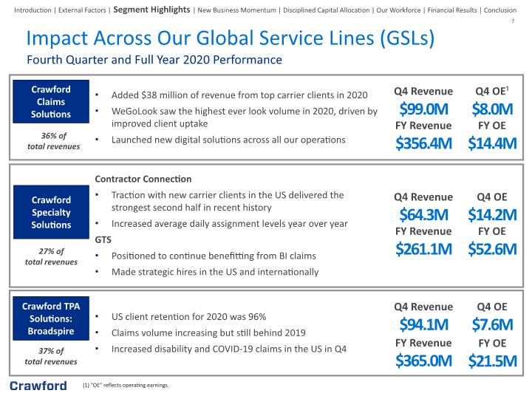532x399 pixels.
Task: Click the Q4 OE footnote superscript marker
Action: (508, 88)
